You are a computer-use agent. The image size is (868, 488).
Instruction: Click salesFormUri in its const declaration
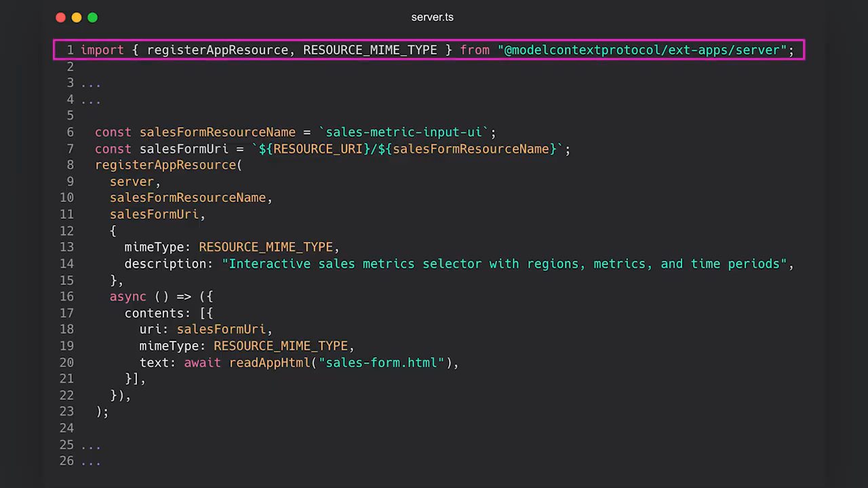pos(184,149)
